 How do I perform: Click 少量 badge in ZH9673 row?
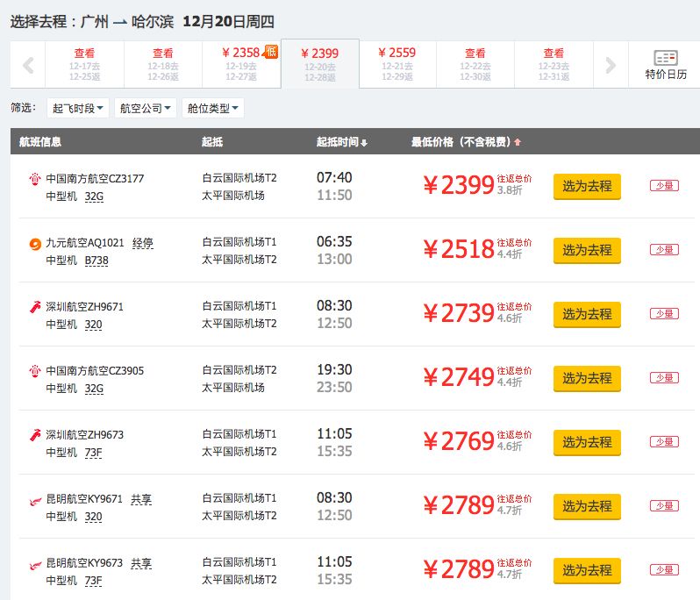(664, 442)
